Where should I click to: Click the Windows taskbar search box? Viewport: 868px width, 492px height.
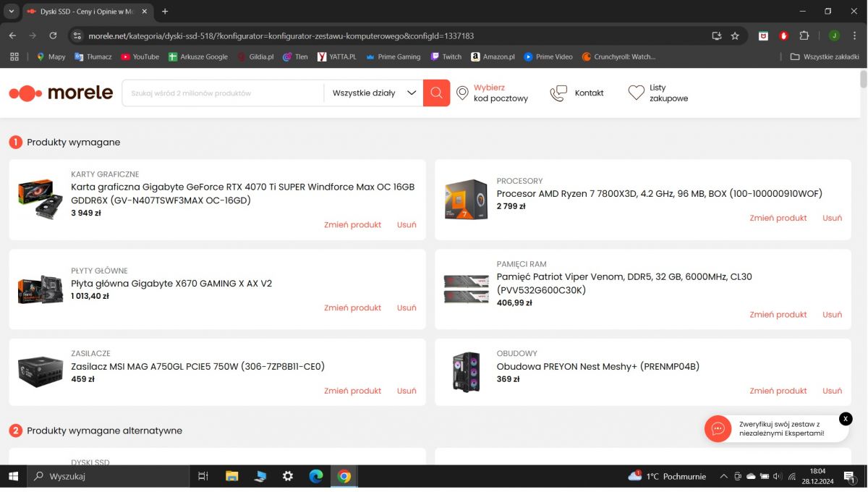109,476
